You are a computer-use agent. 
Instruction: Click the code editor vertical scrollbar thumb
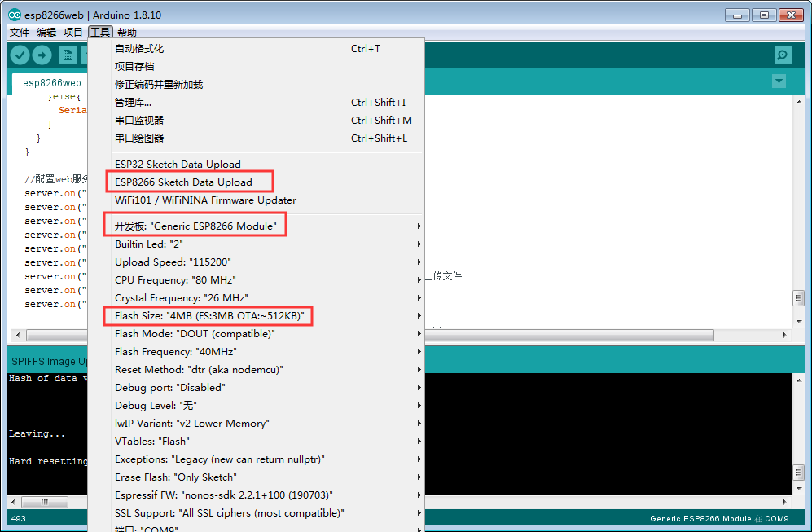(x=798, y=298)
